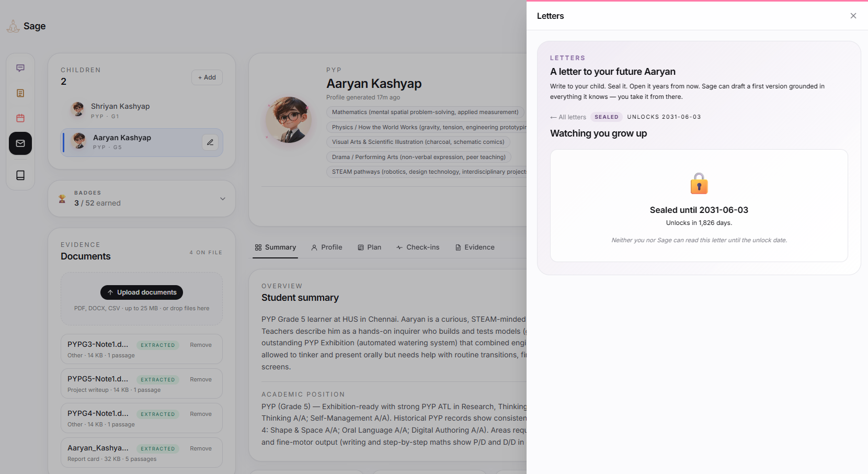
Task: Click the SEALED status badge
Action: [x=607, y=117]
